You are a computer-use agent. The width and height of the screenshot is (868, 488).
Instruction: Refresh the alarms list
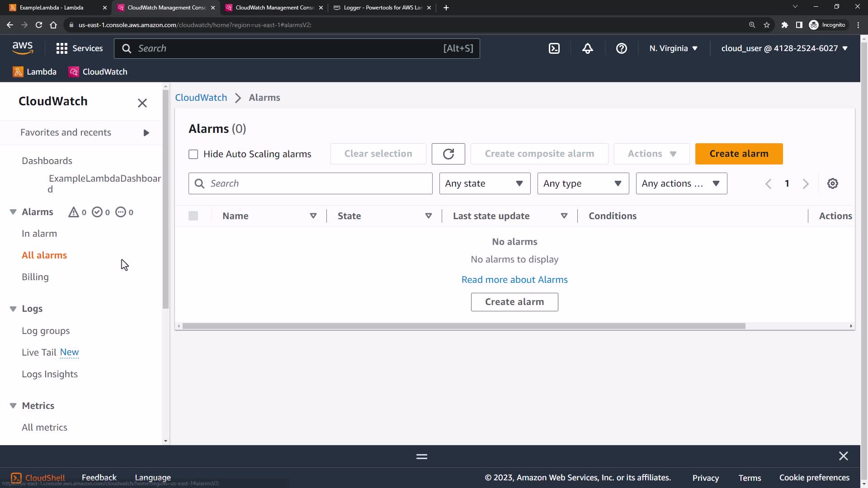click(448, 154)
